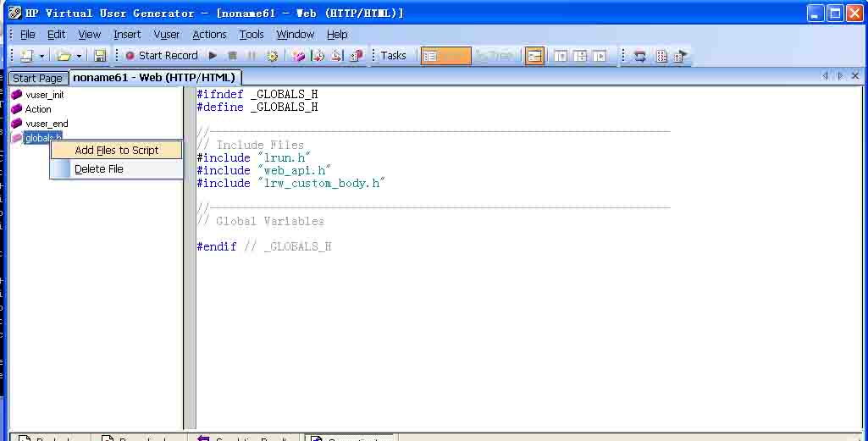This screenshot has height=441, width=868.
Task: Open the File menu
Action: 28,35
